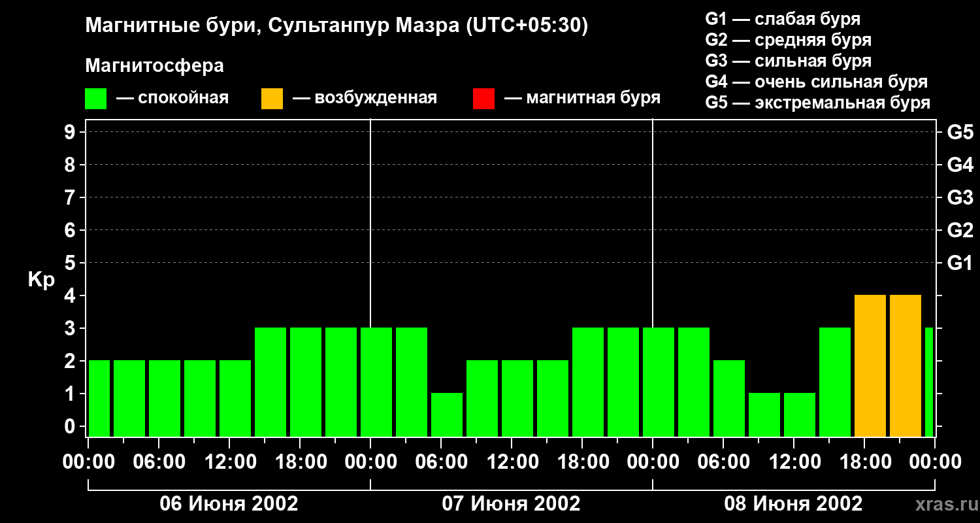Click the 'G1' right-axis label
980x523 pixels.
[x=960, y=263]
